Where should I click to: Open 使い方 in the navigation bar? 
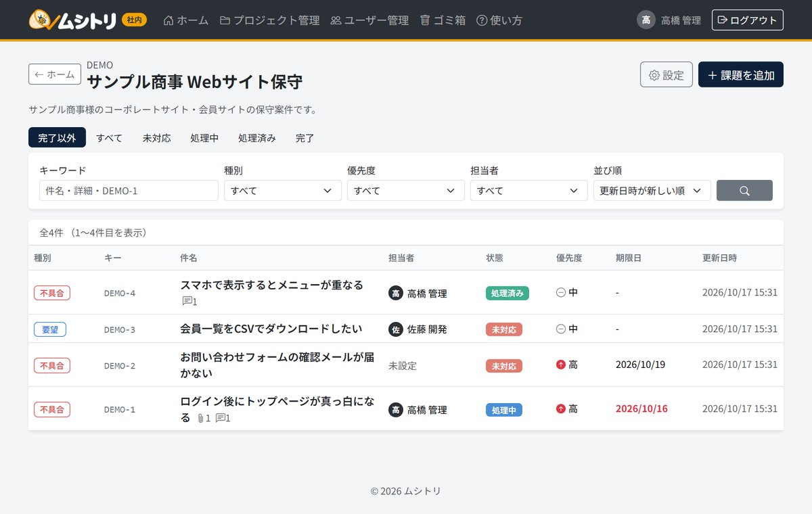click(499, 20)
